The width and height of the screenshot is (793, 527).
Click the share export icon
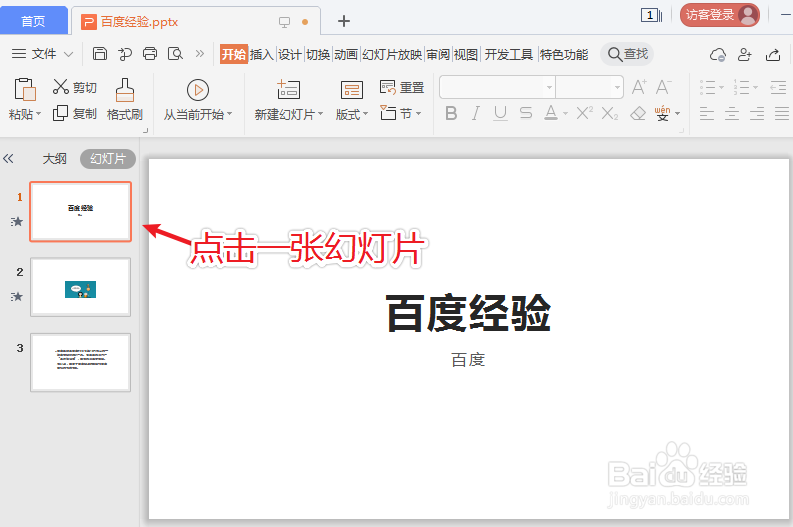tap(773, 54)
